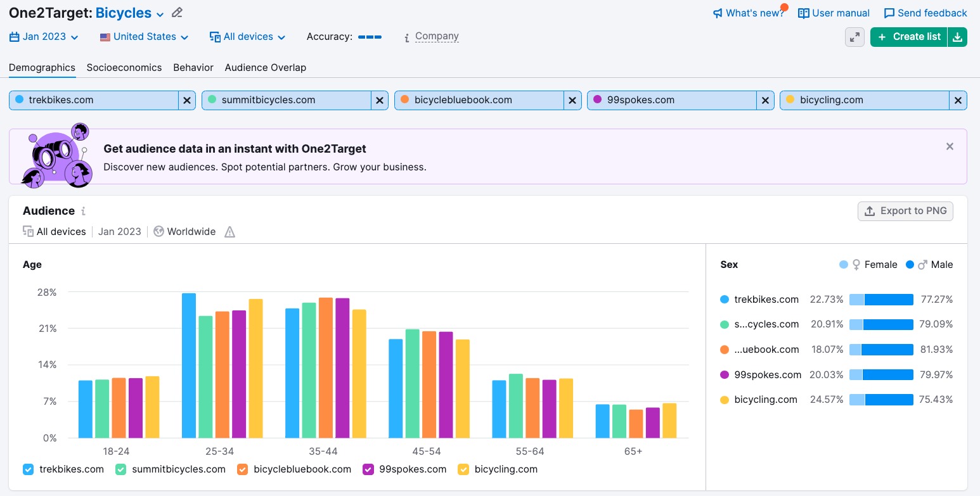Click the bicyclebluebook.com domain input field
This screenshot has height=496, width=980.
pos(479,100)
